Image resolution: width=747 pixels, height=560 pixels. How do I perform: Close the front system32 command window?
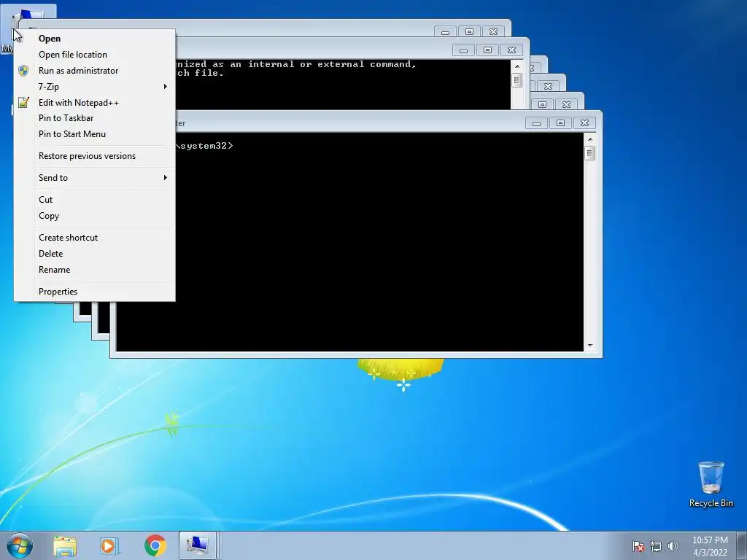[x=584, y=123]
